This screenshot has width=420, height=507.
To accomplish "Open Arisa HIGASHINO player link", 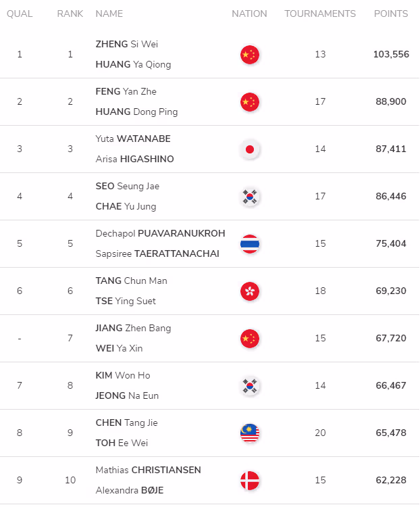I will 135,159.
